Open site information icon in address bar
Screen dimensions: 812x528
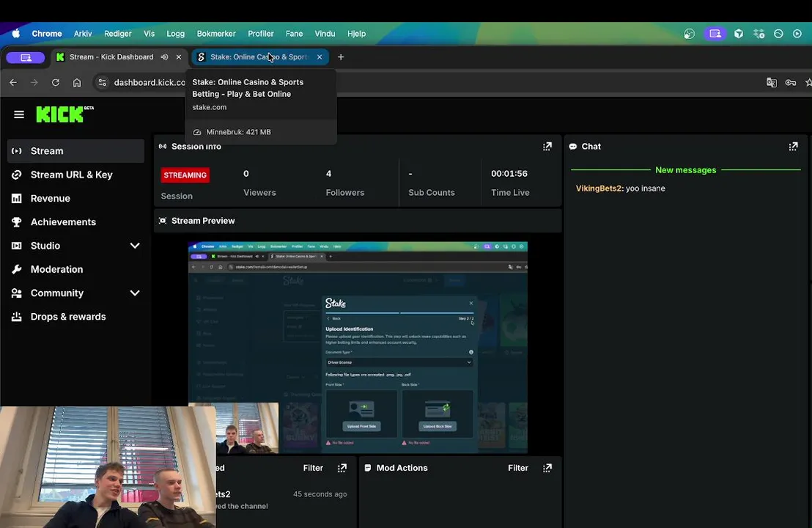[102, 82]
